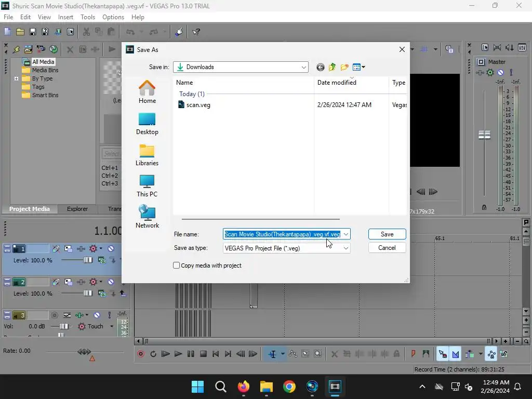Click track 1 Level slider handle
The image size is (532, 399).
[x=87, y=260]
